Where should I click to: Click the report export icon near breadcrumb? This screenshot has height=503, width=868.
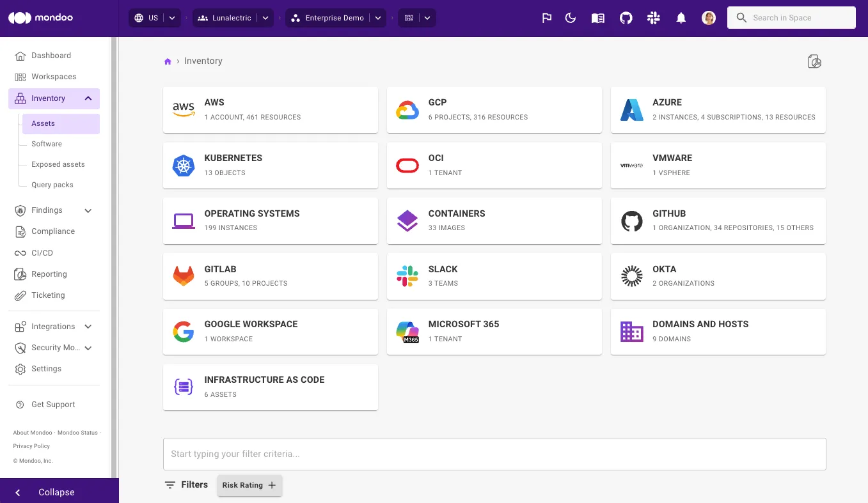click(814, 61)
